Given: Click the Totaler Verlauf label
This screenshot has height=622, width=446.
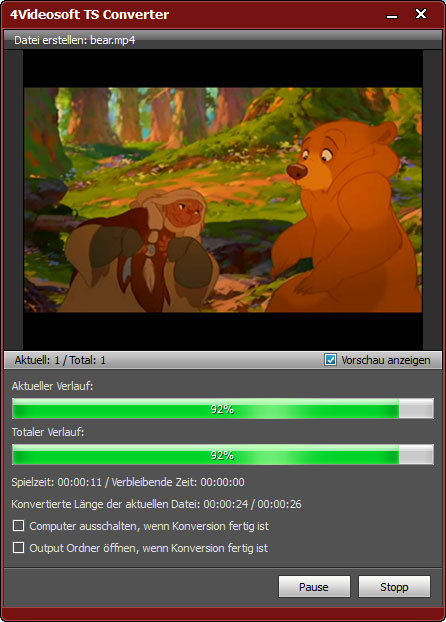Looking at the screenshot, I should click(x=48, y=432).
